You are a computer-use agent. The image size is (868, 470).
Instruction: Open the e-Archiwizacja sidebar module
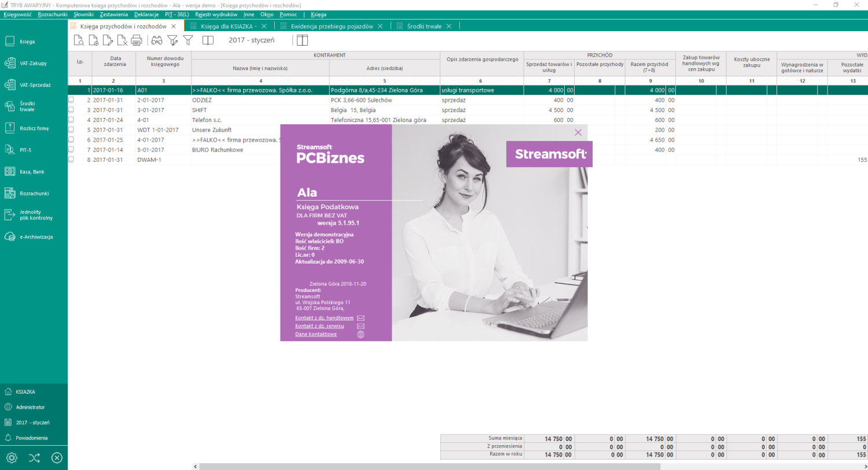pos(27,236)
